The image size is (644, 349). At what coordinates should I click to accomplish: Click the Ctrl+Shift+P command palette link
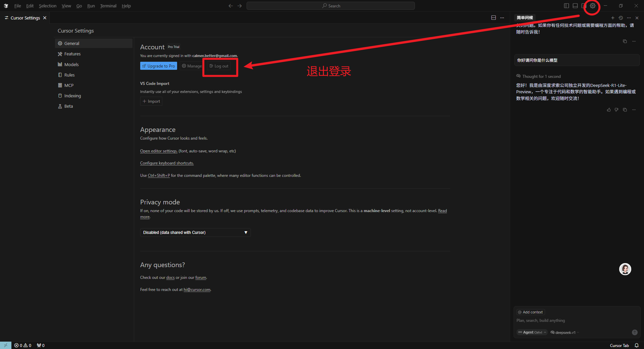tap(159, 176)
